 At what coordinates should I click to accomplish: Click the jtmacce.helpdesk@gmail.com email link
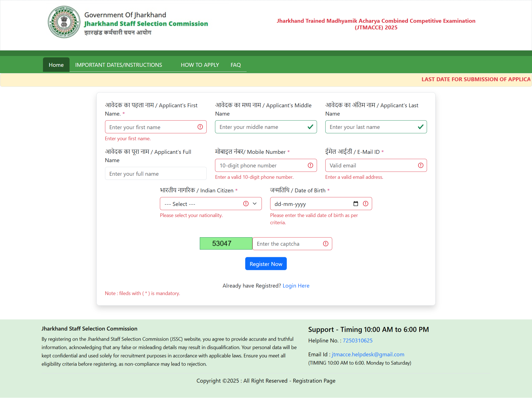click(368, 354)
